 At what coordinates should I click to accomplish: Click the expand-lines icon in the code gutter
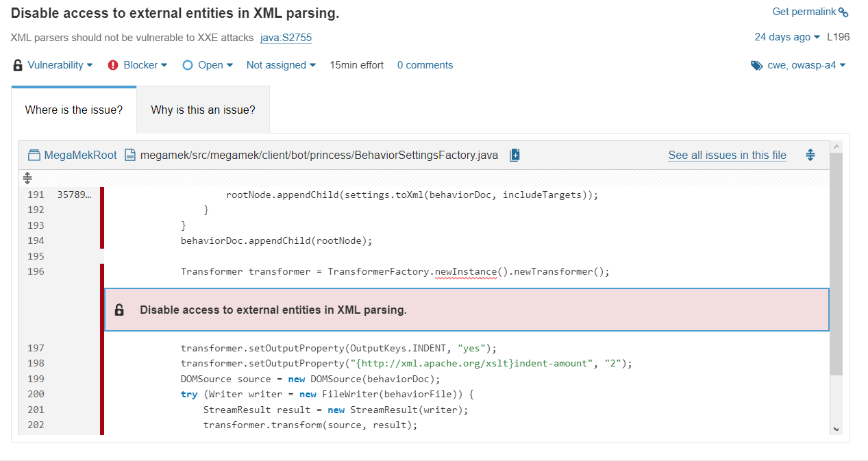pos(27,177)
